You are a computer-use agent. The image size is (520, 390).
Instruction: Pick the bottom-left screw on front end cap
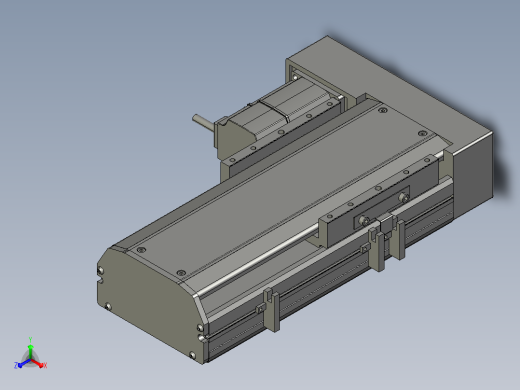[108, 306]
